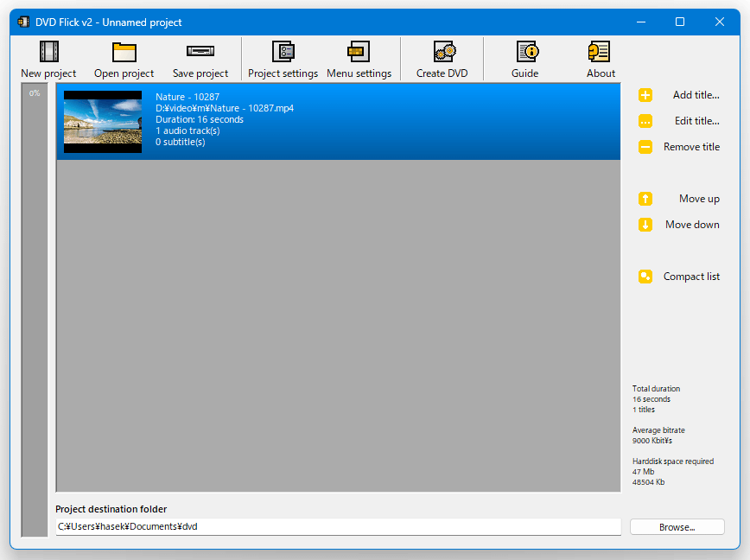Click the yellow up arrow Move up icon
This screenshot has width=750, height=560.
click(645, 199)
